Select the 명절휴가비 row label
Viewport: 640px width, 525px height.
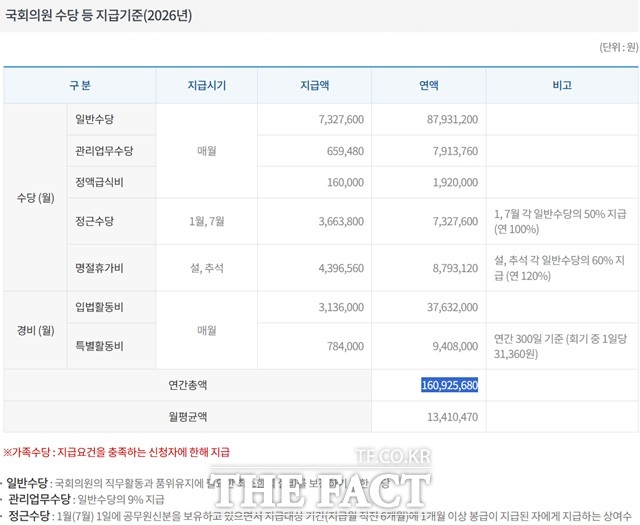99,267
